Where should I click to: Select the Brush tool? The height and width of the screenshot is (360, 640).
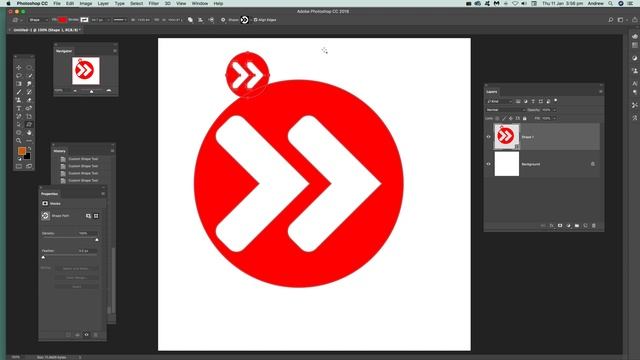coord(19,92)
